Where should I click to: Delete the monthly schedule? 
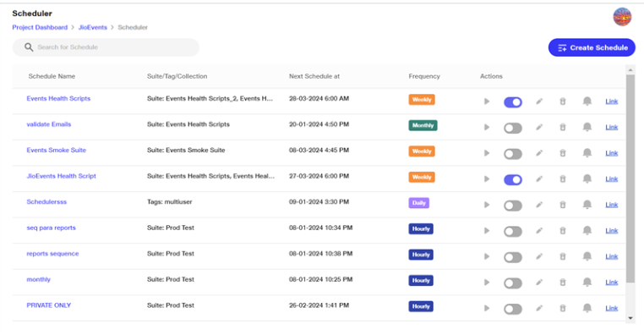563,283
